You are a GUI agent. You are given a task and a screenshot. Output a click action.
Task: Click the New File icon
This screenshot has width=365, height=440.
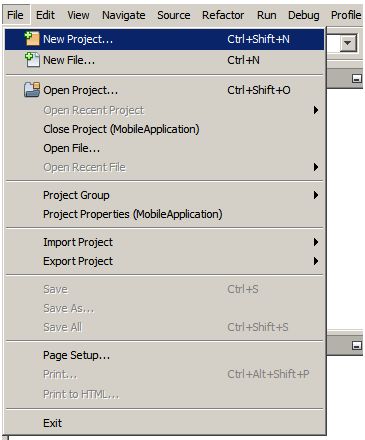[32, 60]
